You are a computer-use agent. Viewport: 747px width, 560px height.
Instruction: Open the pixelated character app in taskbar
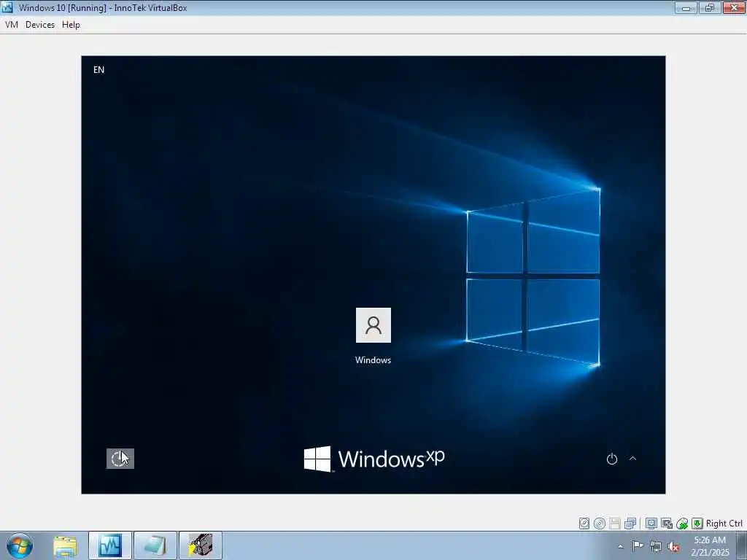click(x=200, y=545)
